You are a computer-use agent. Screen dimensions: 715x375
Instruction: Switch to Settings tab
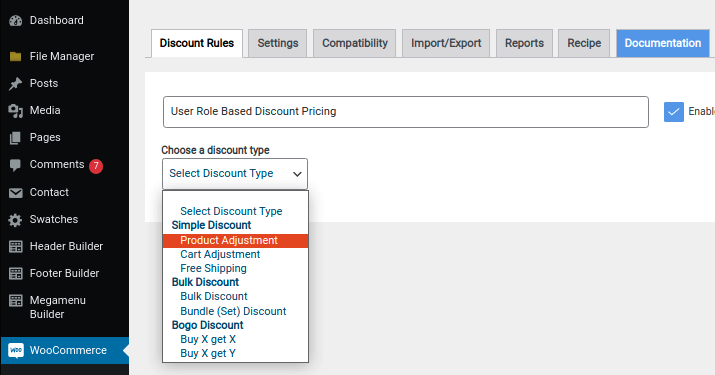coord(278,43)
